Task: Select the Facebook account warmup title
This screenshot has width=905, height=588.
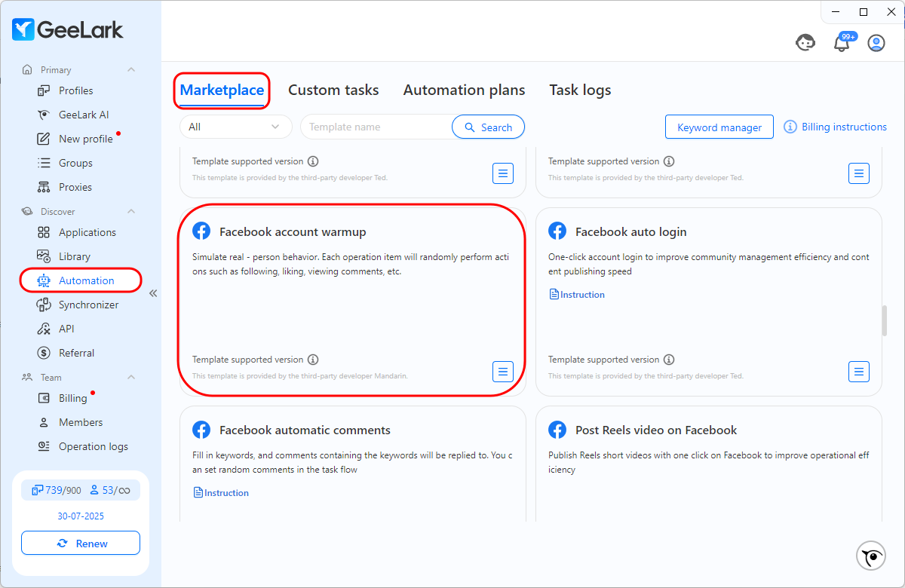Action: click(293, 231)
